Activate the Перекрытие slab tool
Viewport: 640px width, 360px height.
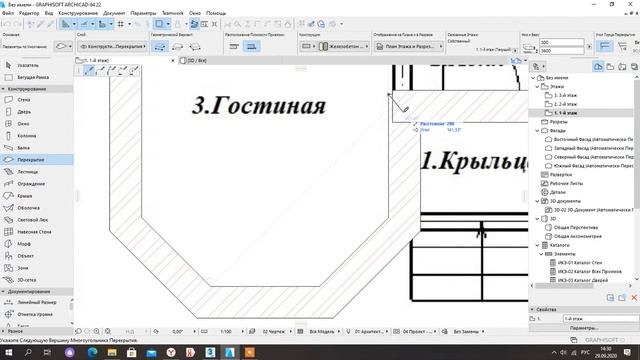click(x=37, y=160)
